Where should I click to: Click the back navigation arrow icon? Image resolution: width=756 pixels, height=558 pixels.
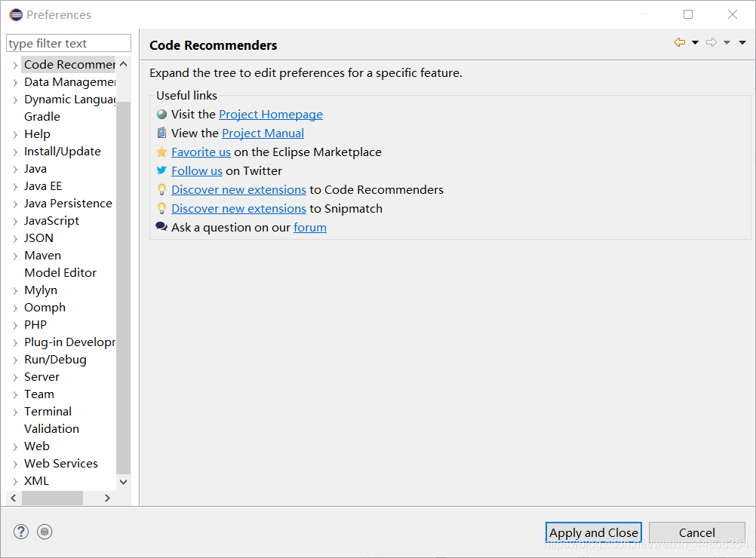click(x=679, y=42)
